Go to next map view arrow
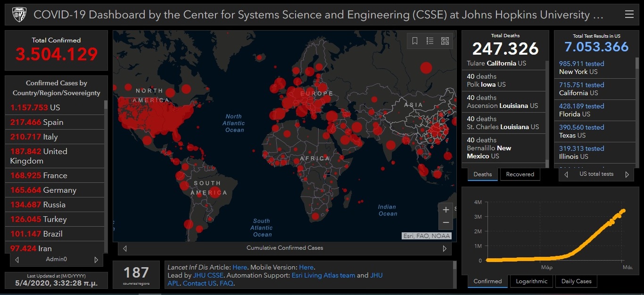Viewport: 644px width, 295px height. click(444, 248)
